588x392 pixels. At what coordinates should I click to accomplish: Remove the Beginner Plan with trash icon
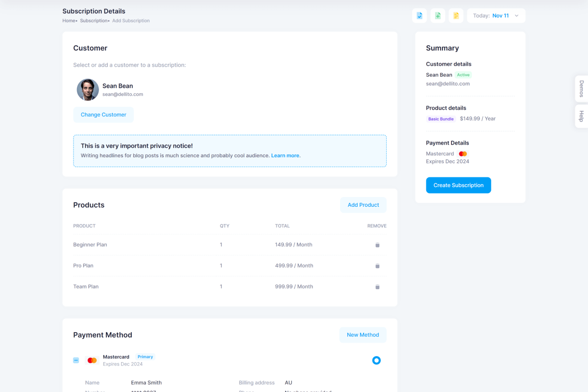pos(377,245)
